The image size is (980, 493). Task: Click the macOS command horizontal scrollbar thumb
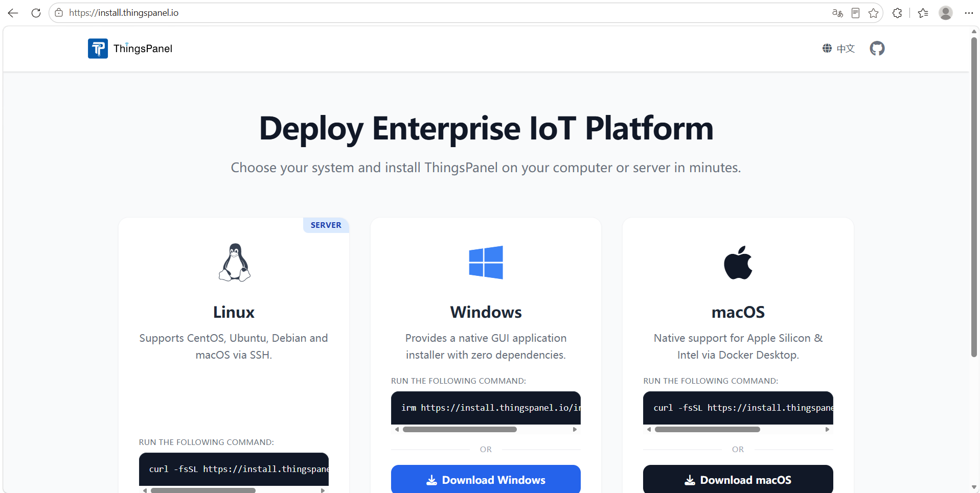pyautogui.click(x=708, y=430)
